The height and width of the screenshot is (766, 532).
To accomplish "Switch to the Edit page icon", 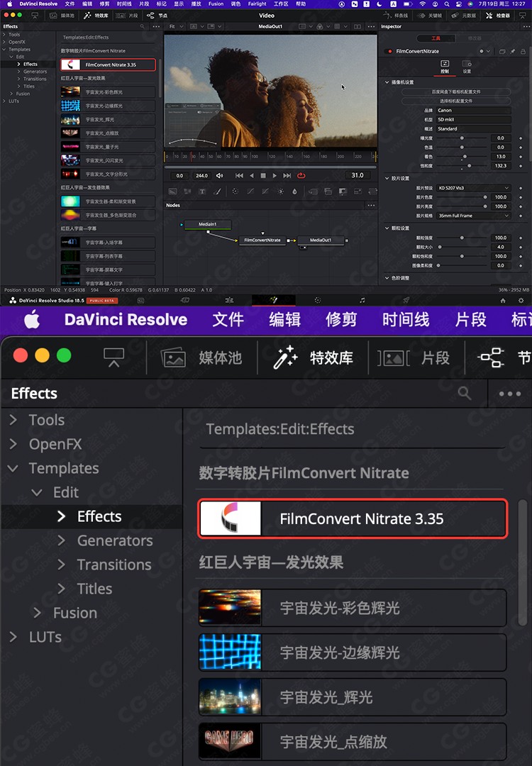I will pyautogui.click(x=229, y=301).
